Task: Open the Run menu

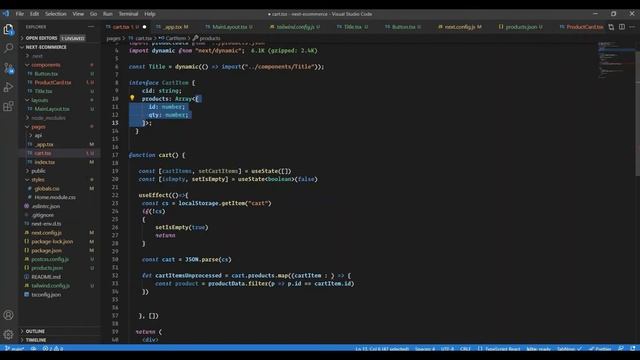Action: coord(107,14)
